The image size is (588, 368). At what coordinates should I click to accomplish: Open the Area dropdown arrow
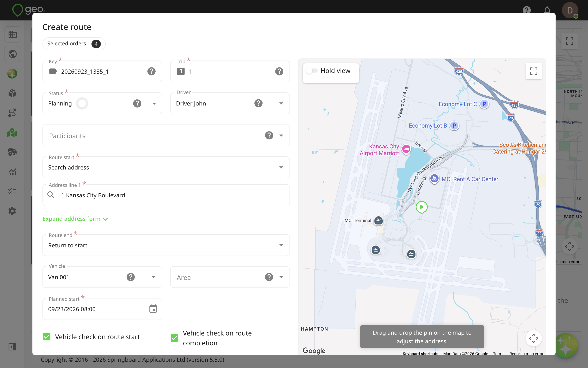(281, 277)
